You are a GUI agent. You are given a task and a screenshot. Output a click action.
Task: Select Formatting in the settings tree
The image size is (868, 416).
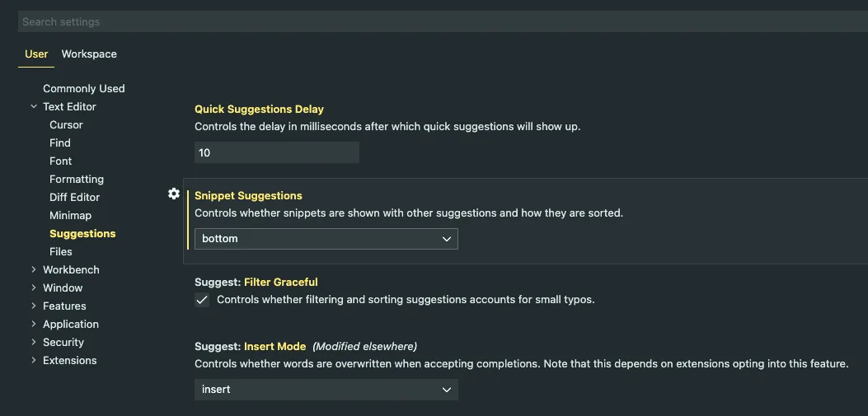click(77, 180)
